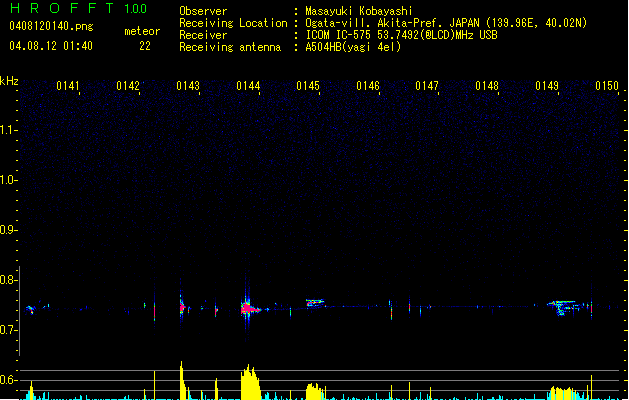Click the 0.7 kHz axis tick label
This screenshot has width=629, height=400.
pos(8,330)
